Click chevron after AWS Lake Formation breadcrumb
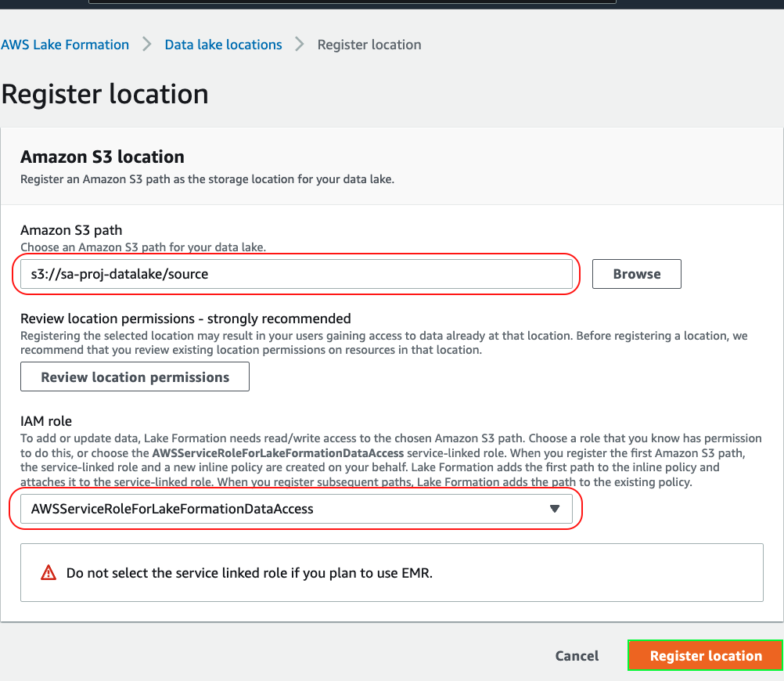Image resolution: width=784 pixels, height=681 pixels. [147, 45]
